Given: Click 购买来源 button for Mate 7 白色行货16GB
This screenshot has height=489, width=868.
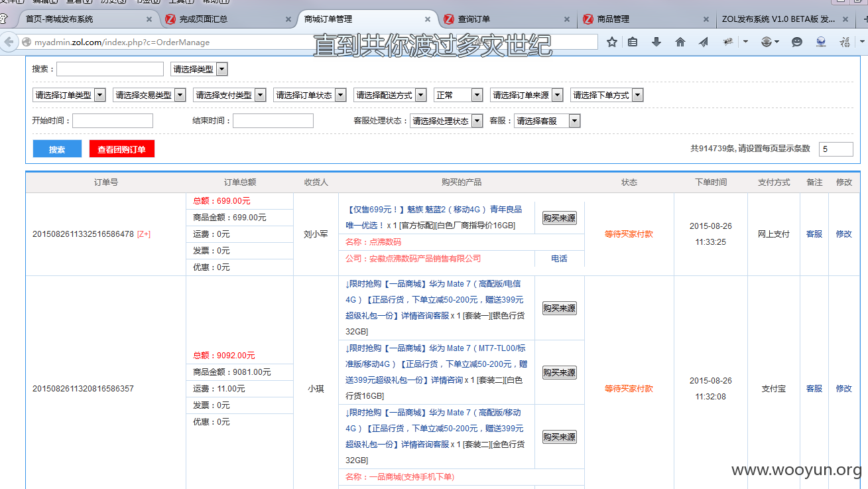Looking at the screenshot, I should point(560,372).
